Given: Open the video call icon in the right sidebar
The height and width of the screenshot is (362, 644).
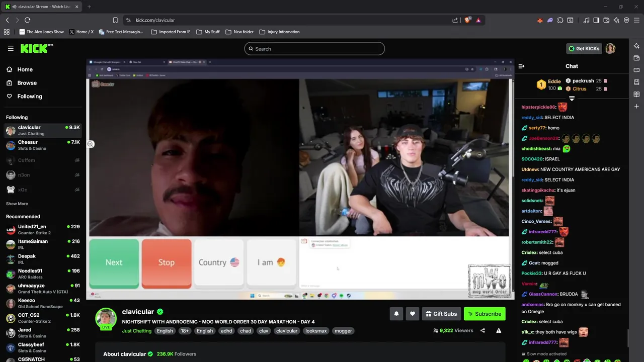Looking at the screenshot, I should (636, 70).
